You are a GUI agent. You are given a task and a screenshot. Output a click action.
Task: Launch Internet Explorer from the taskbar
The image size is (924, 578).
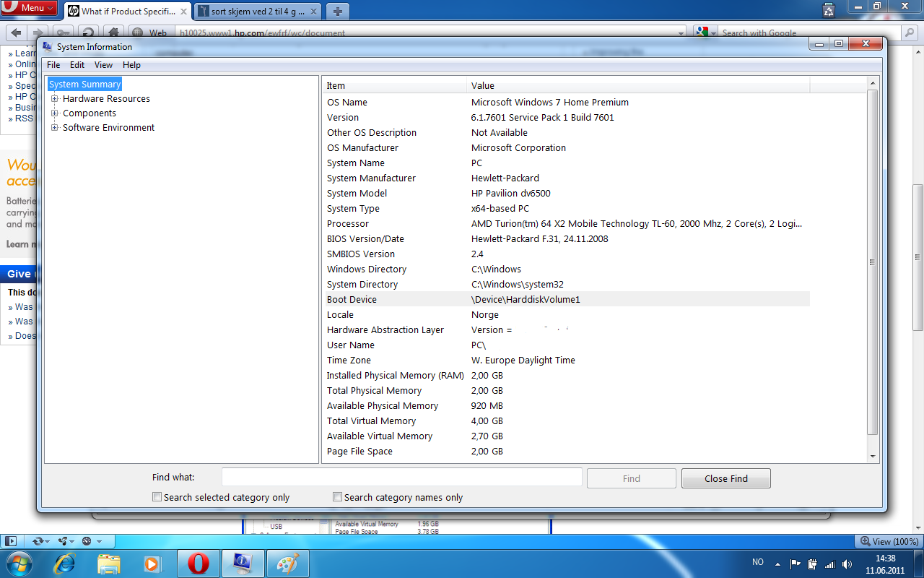tap(65, 564)
